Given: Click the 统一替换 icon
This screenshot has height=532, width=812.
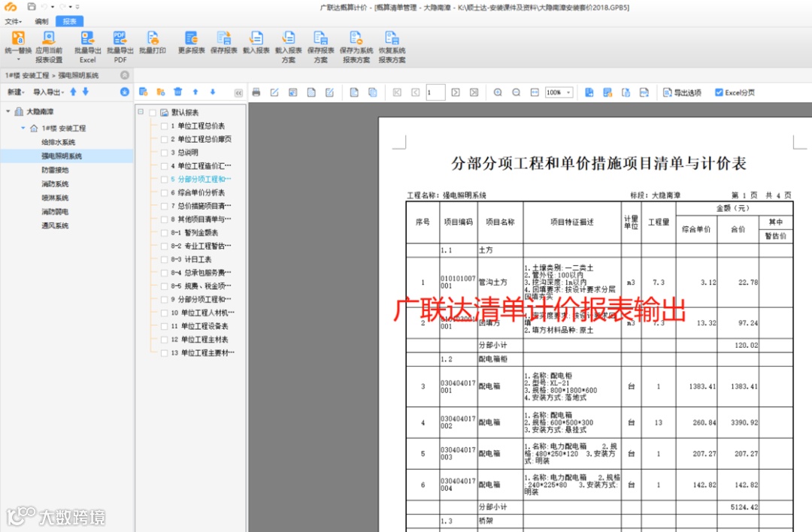Looking at the screenshot, I should click(18, 38).
